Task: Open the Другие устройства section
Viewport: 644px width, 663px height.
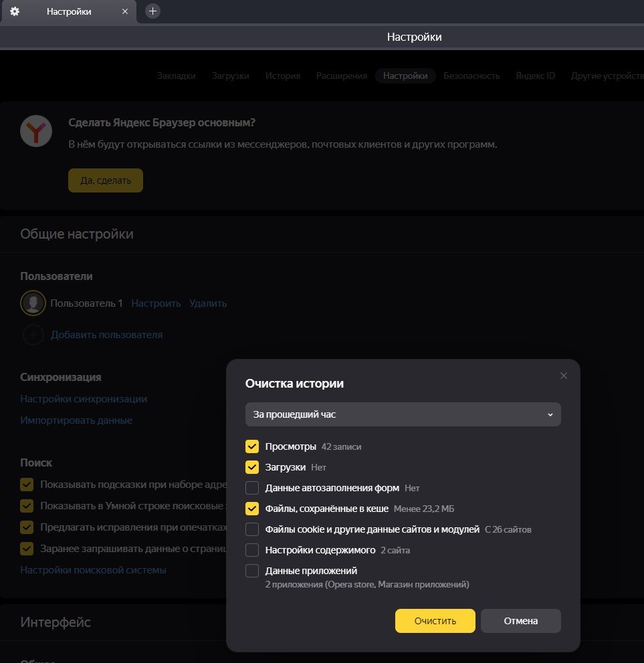Action: point(607,76)
